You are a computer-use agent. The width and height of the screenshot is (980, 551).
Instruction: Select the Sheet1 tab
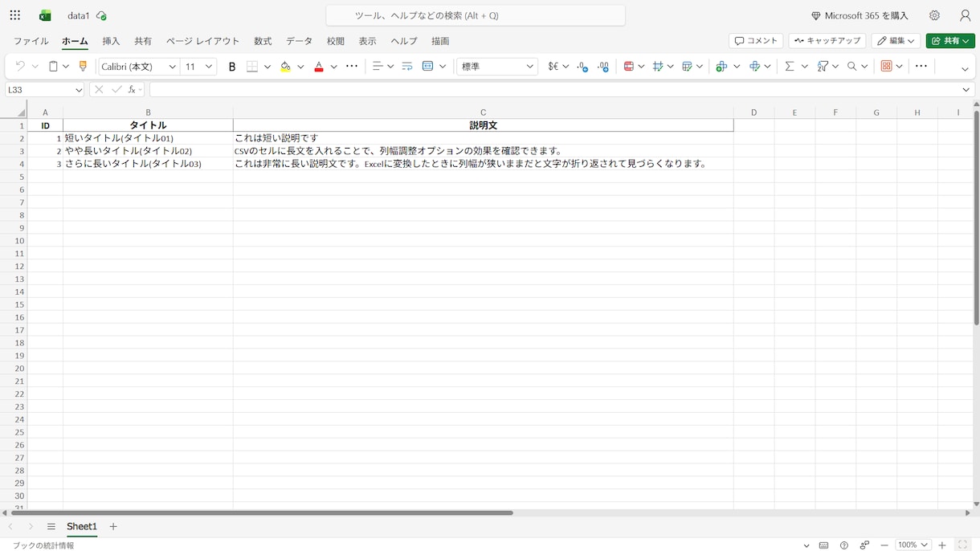[x=82, y=527]
